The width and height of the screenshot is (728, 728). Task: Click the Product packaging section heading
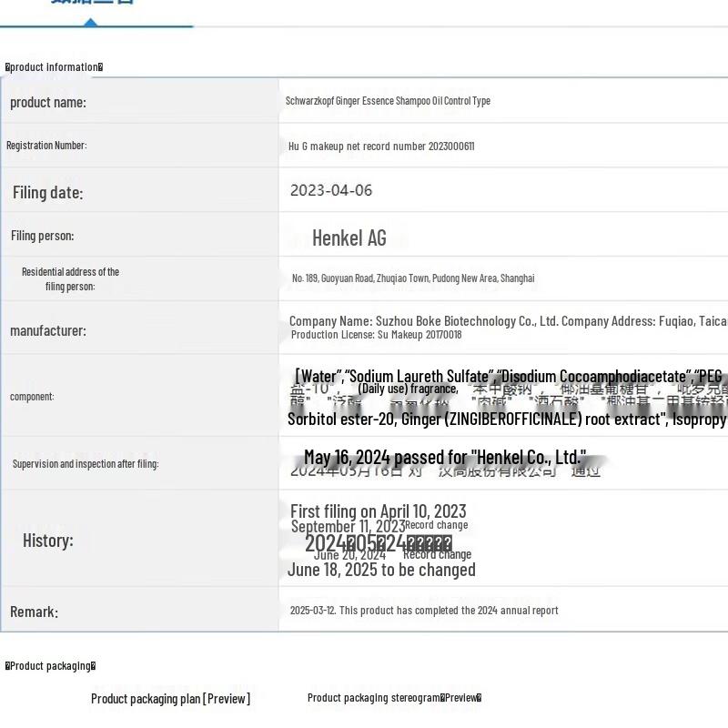click(x=50, y=665)
